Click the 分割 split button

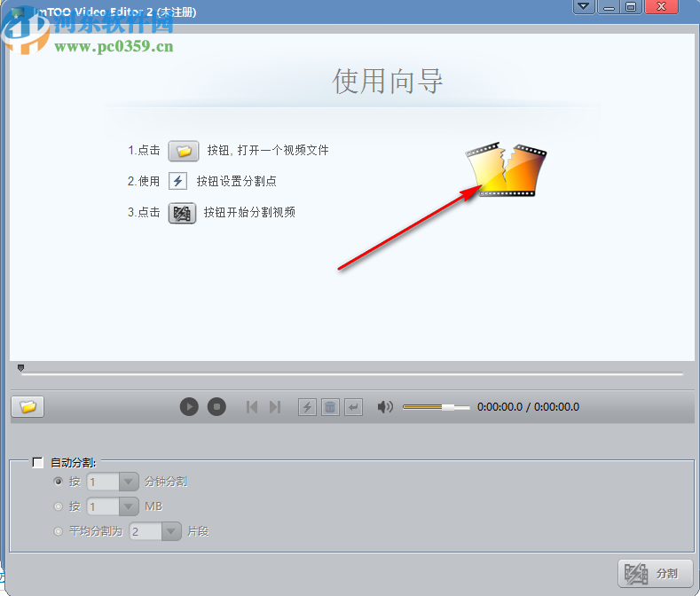point(656,574)
